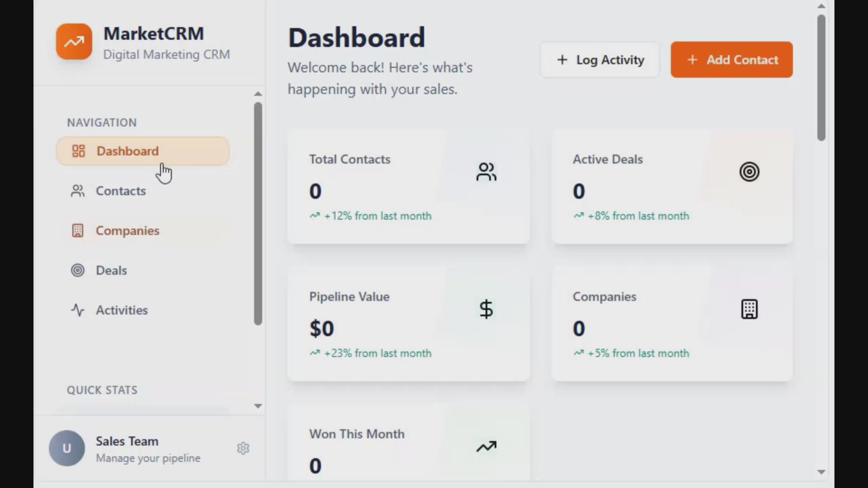Select Activities from the navigation
868x488 pixels.
122,310
